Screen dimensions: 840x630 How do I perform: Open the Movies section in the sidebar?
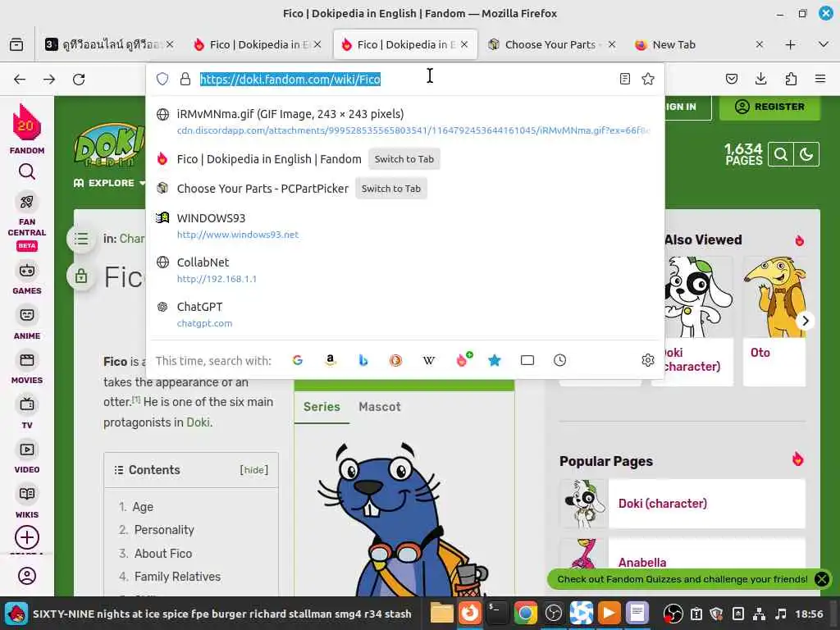pos(27,367)
